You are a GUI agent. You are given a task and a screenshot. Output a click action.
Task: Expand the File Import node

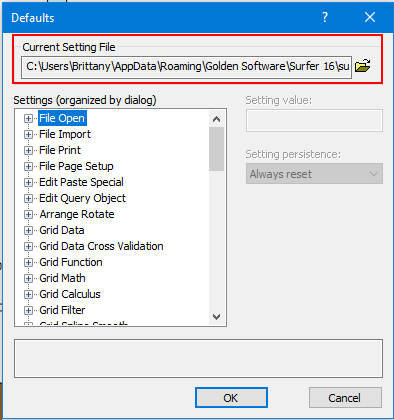28,134
